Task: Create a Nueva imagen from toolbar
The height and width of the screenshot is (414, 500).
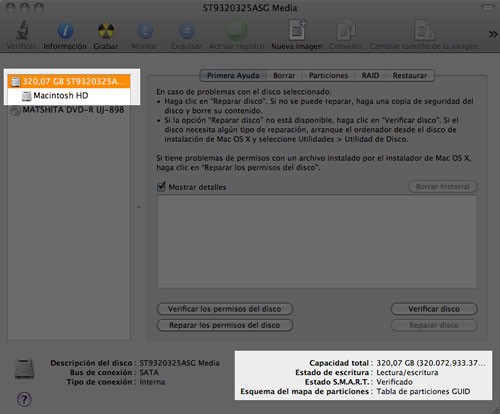Action: point(297,31)
